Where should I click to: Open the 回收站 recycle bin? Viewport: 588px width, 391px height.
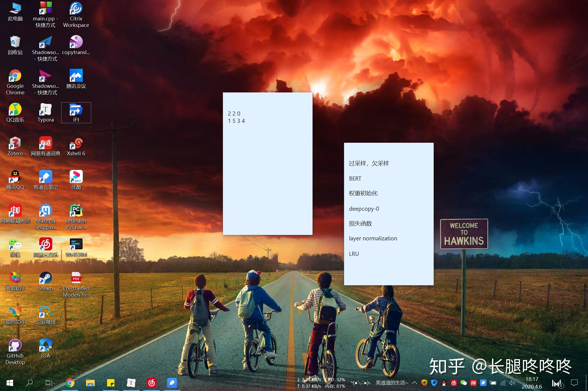[x=15, y=45]
